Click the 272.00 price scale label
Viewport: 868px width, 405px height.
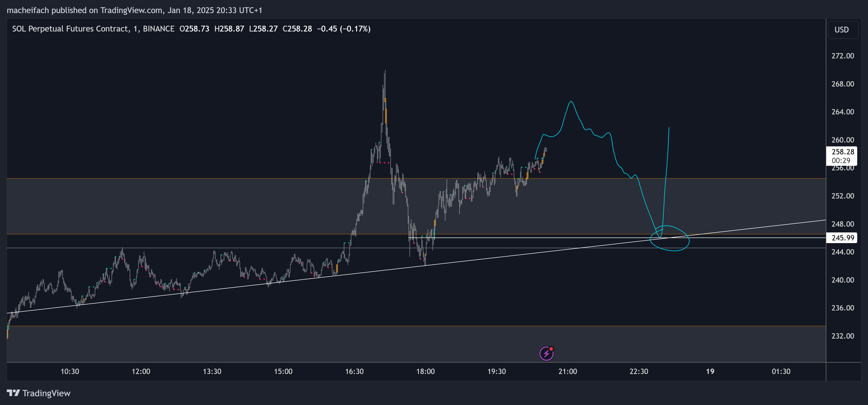pyautogui.click(x=842, y=56)
